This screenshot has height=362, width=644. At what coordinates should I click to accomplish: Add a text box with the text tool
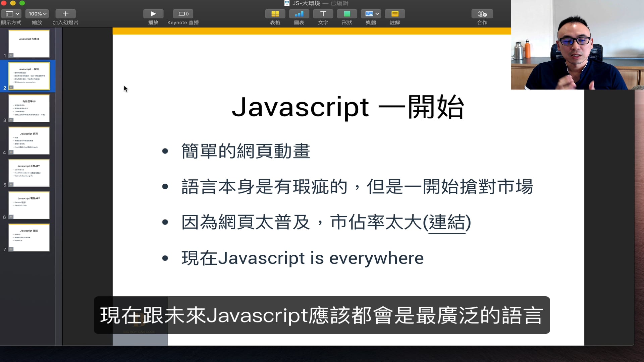click(323, 14)
